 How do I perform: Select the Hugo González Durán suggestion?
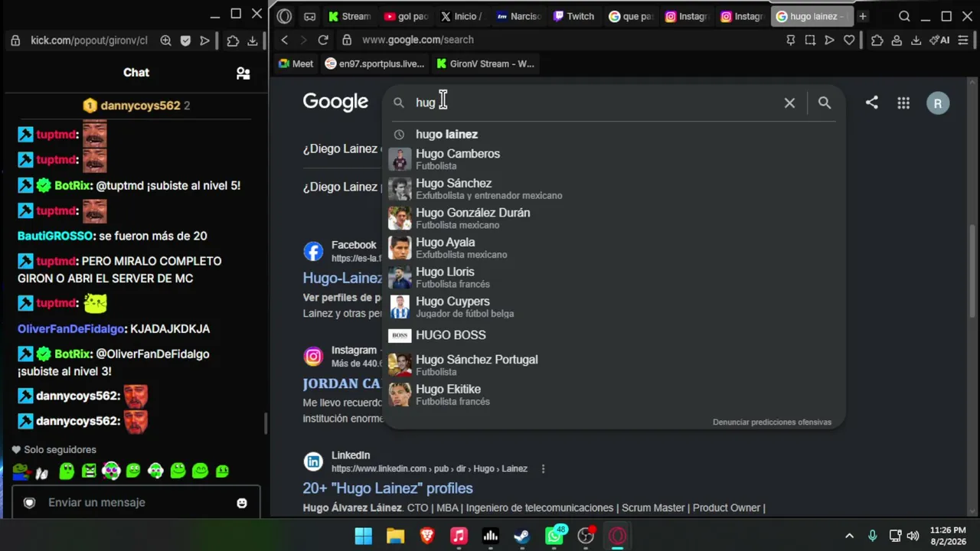613,218
